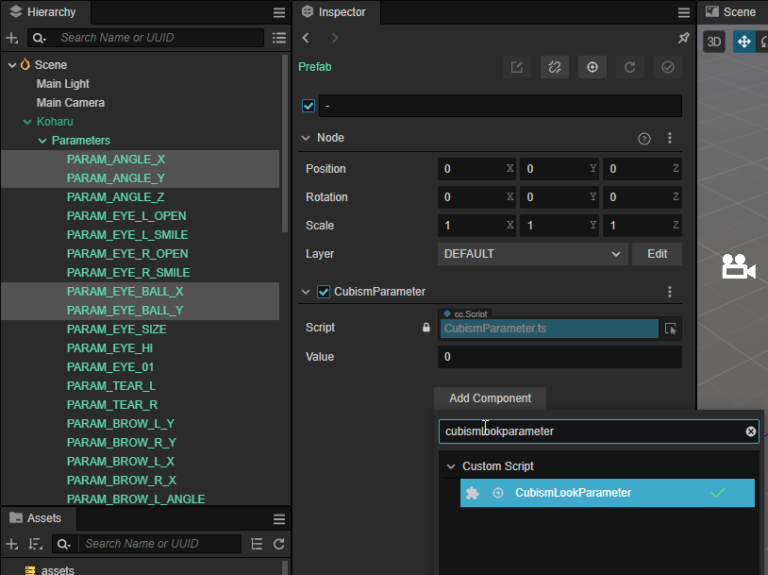Pin the Inspector panel with pin icon
The height and width of the screenshot is (575, 768).
point(683,38)
